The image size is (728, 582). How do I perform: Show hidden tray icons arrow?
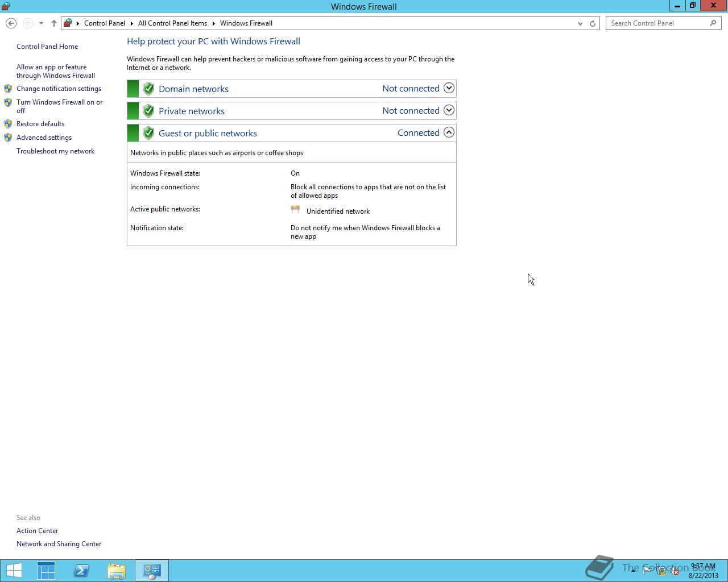pyautogui.click(x=633, y=571)
